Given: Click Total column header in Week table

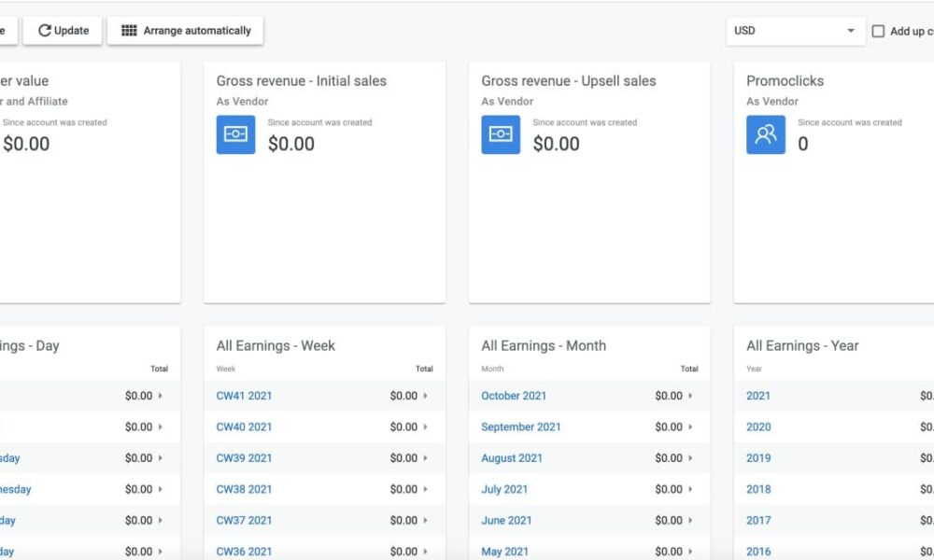Looking at the screenshot, I should [x=424, y=369].
